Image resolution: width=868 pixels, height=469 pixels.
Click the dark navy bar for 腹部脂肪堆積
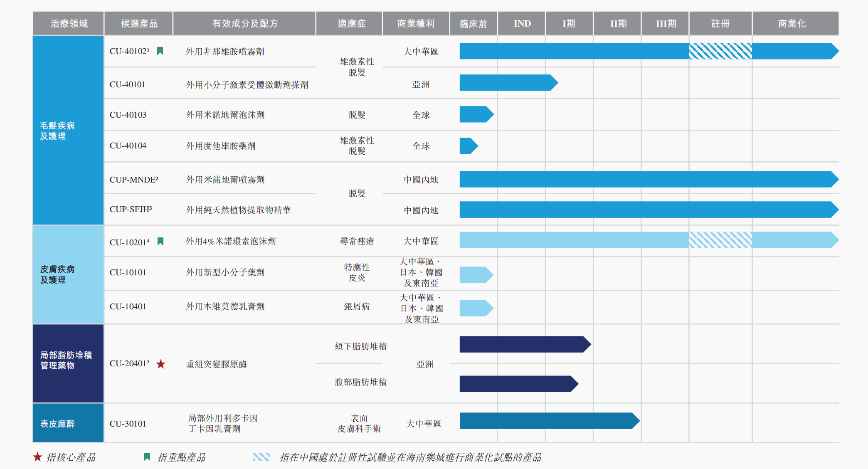tap(518, 384)
